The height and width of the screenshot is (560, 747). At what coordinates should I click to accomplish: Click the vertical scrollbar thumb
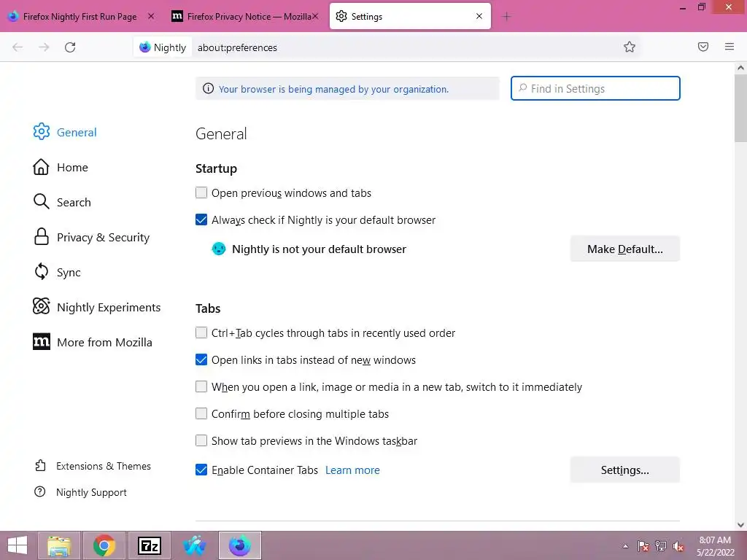pos(740,107)
